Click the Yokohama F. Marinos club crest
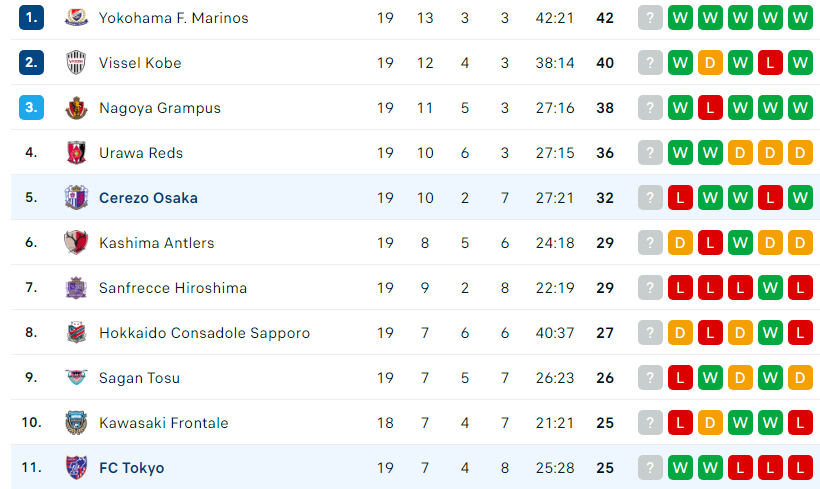Image resolution: width=820 pixels, height=489 pixels. tap(76, 18)
